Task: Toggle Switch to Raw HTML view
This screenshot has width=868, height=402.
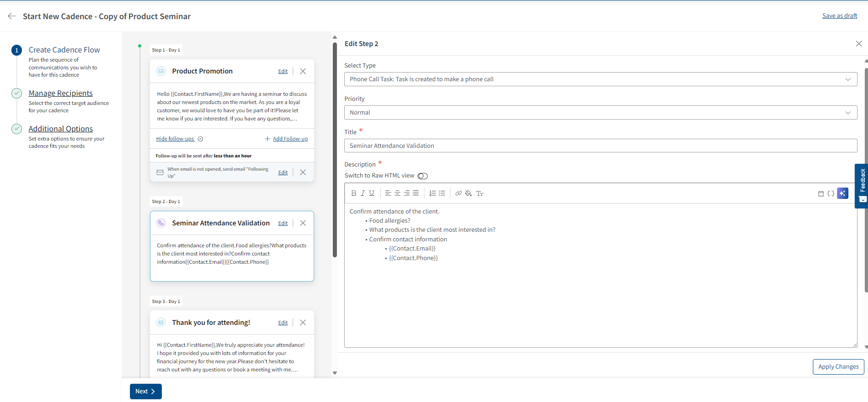Action: [x=423, y=176]
